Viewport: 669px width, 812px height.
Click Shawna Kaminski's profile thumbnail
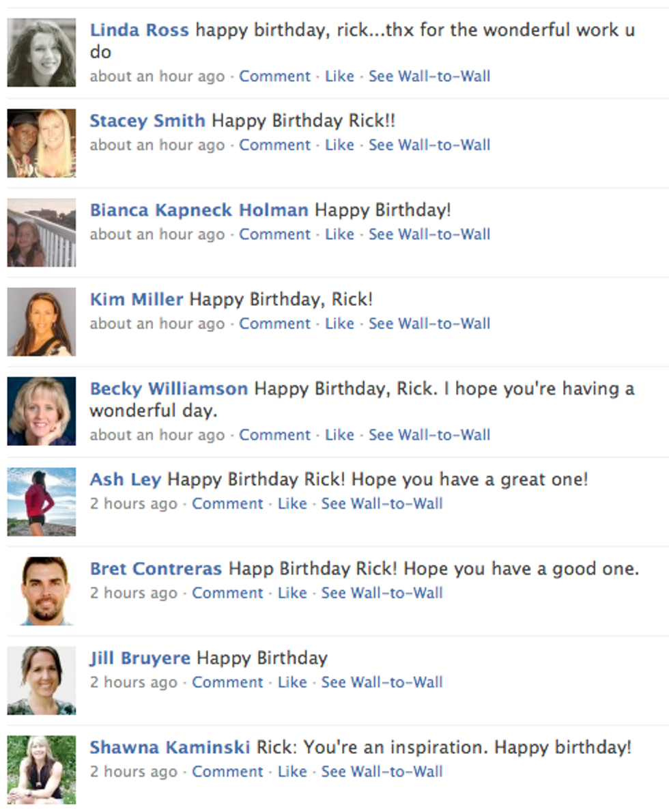[x=42, y=770]
